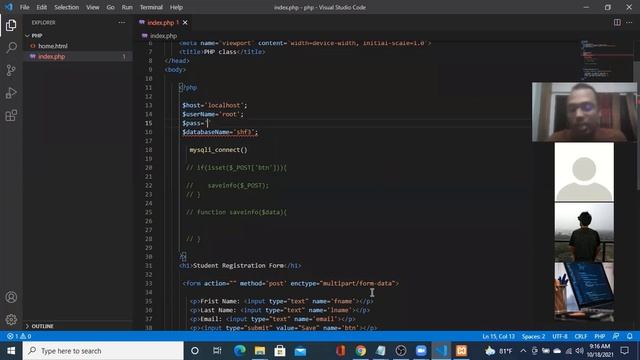
Task: Change indentation via Spaces: 2
Action: [533, 336]
